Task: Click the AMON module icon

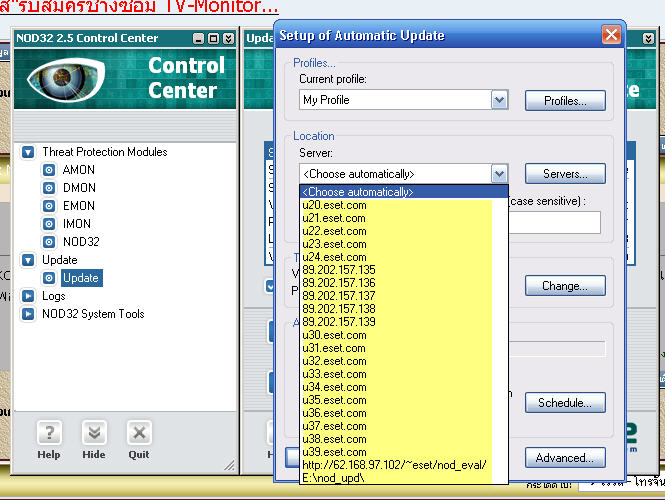Action: click(49, 170)
